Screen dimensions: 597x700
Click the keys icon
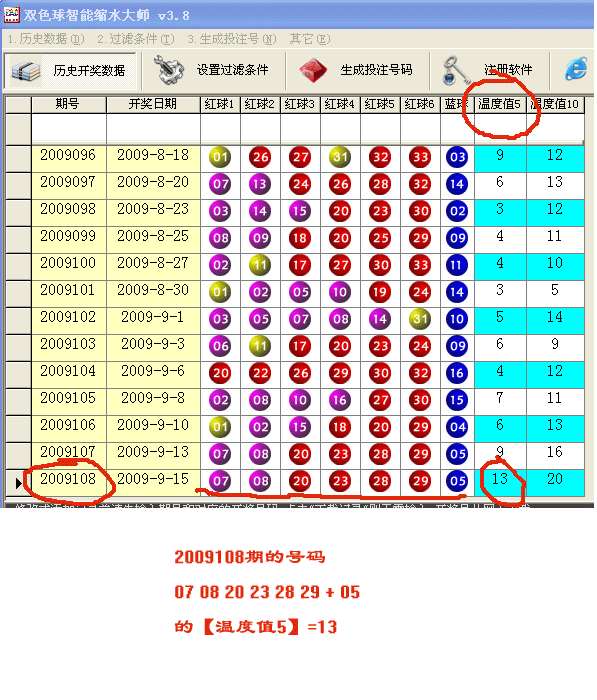coord(455,70)
